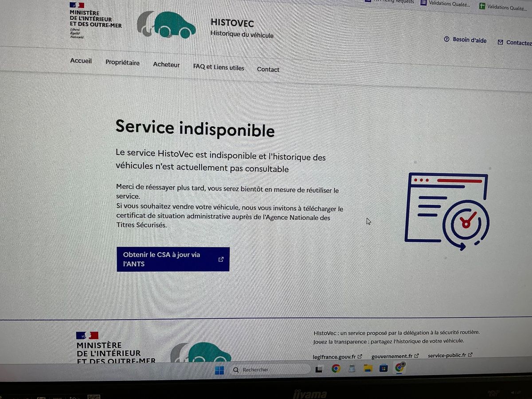Open the Contact menu item
532x399 pixels.
click(268, 69)
